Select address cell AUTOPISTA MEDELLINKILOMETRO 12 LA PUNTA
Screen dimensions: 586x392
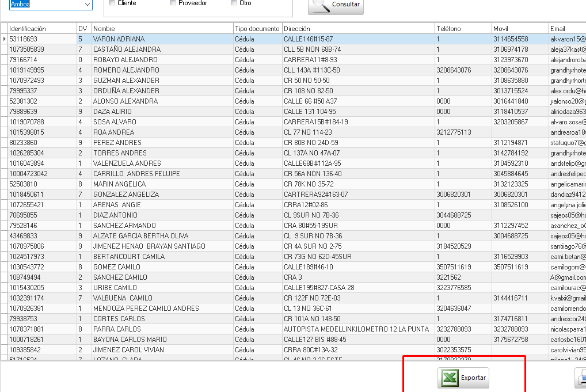point(358,329)
